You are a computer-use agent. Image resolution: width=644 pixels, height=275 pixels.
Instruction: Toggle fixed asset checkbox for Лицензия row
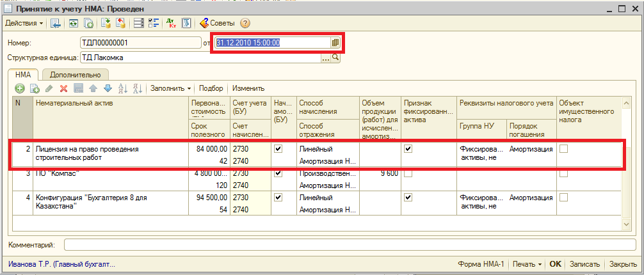click(408, 148)
